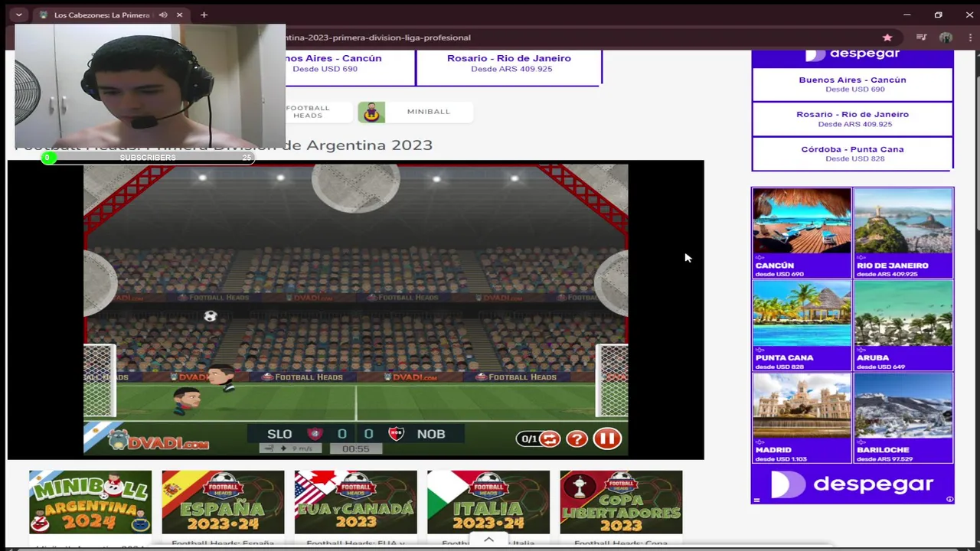Open the Rio de Janeiro destination photo
Viewport: 980px width, 551px height.
pos(903,233)
